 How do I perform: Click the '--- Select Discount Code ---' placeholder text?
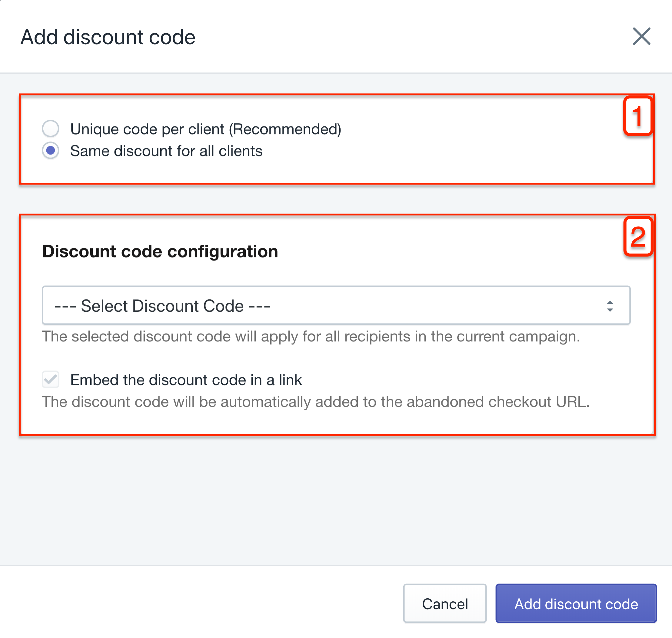162,306
